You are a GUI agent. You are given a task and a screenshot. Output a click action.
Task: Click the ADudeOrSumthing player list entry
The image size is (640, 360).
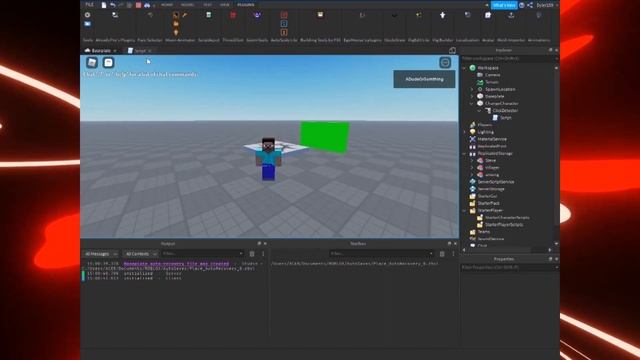tap(424, 79)
